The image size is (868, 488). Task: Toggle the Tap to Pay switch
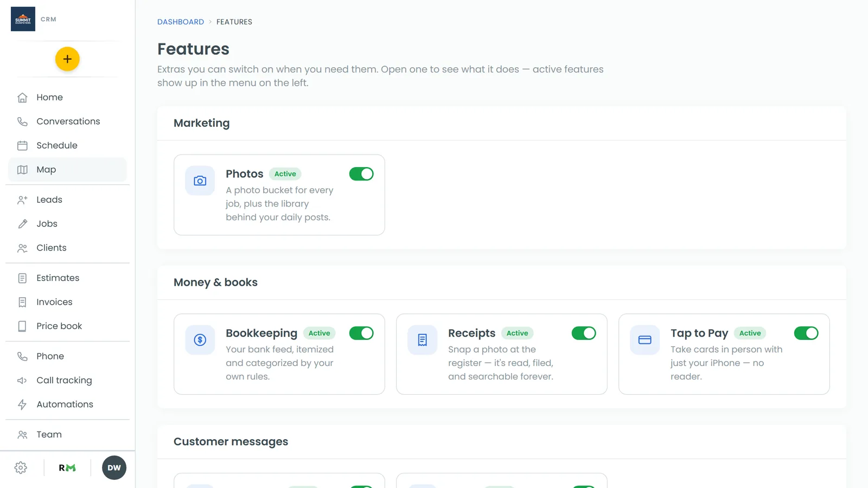point(806,333)
